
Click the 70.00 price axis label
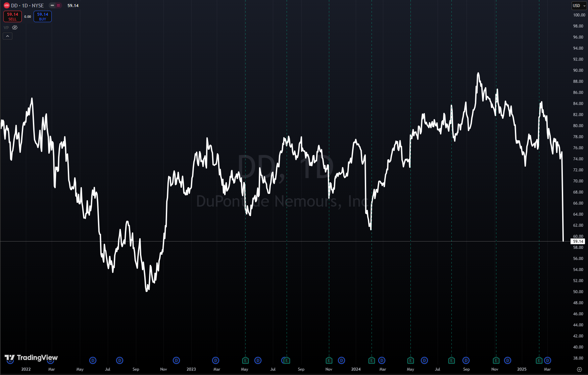tap(578, 181)
